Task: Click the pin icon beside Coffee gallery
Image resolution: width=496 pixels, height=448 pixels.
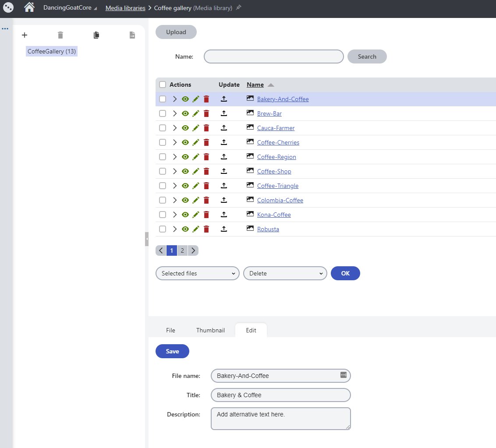Action: pos(239,8)
